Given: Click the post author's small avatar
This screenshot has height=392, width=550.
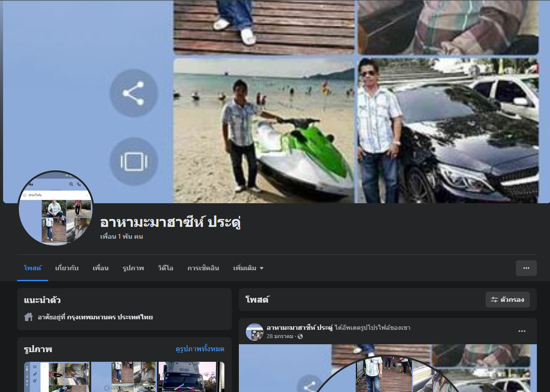Looking at the screenshot, I should pos(255,332).
